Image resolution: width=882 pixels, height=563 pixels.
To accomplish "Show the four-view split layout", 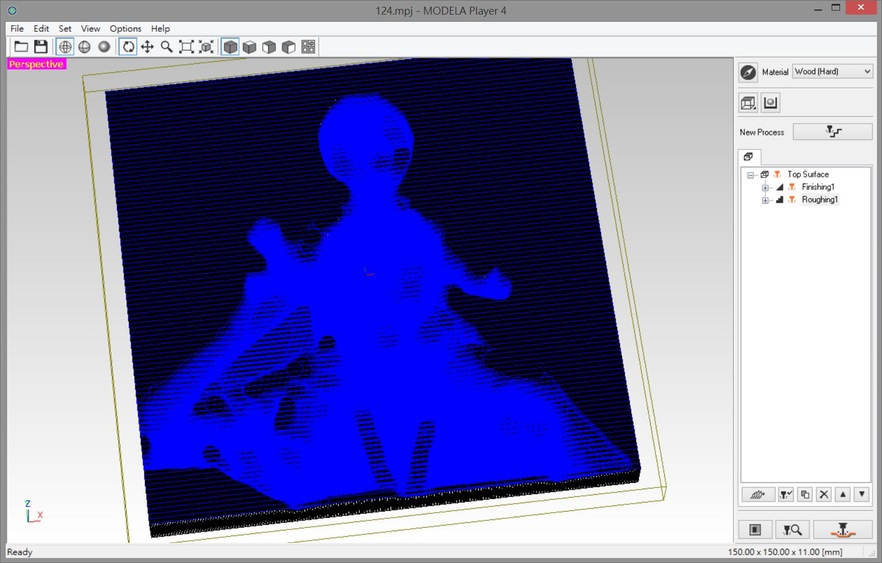I will 308,47.
